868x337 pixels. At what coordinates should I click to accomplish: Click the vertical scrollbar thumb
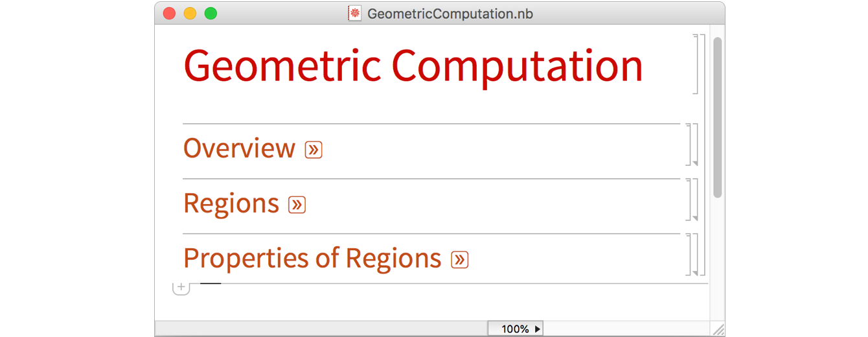(x=717, y=117)
